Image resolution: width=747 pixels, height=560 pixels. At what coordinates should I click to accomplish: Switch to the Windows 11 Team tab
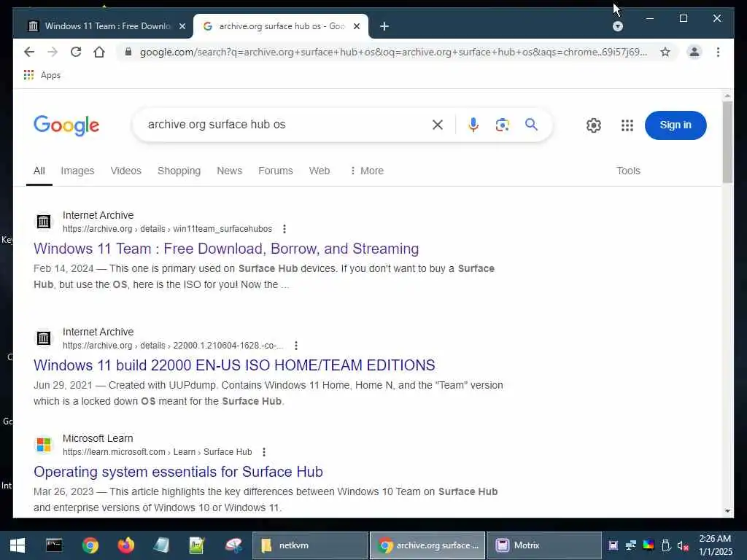(102, 26)
